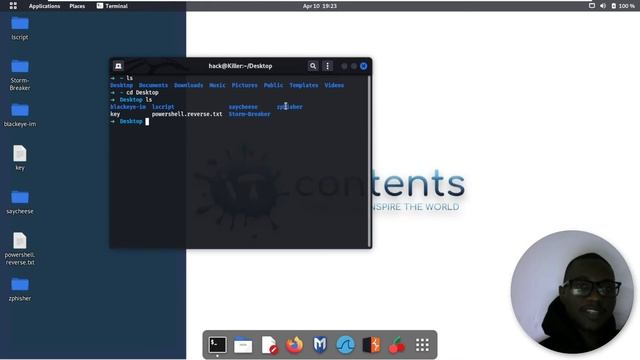Click 'Pictures' in terminal listing
The height and width of the screenshot is (360, 640).
(244, 85)
